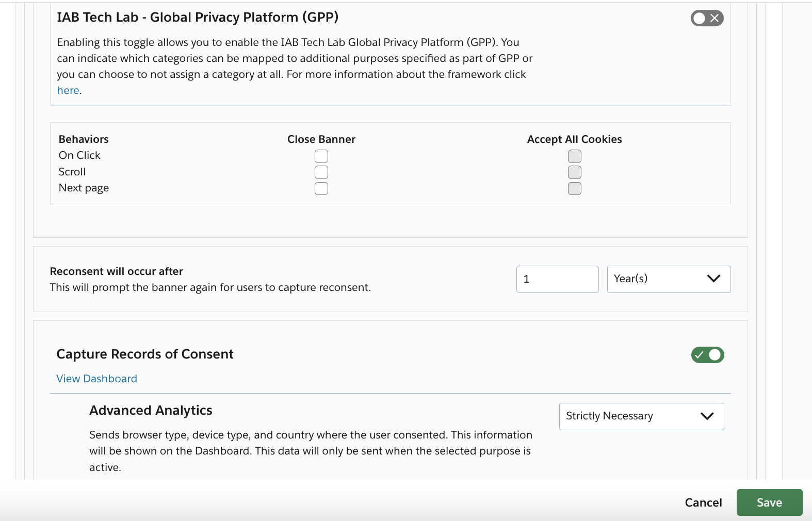Open the GPP framework 'here' link
This screenshot has width=812, height=521.
[x=68, y=90]
